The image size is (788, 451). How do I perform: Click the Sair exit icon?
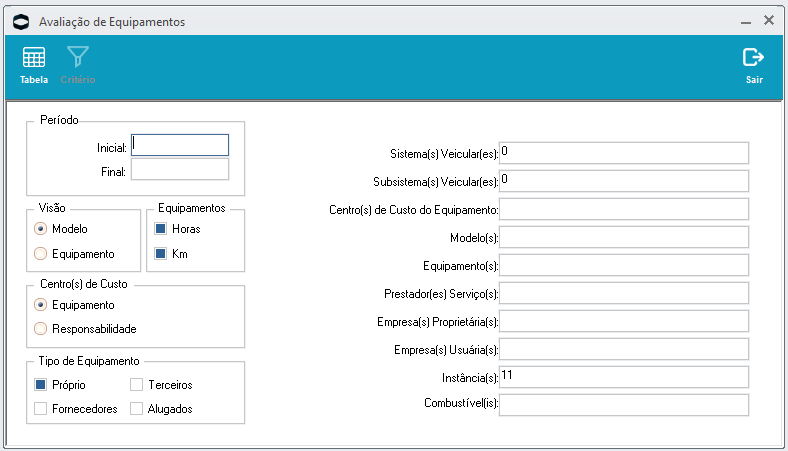[754, 58]
